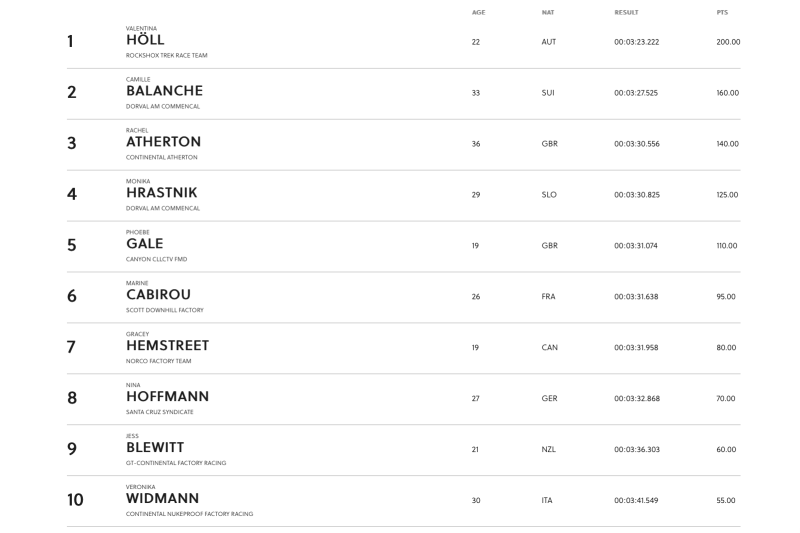800x533 pixels.
Task: Open Gracey Hemstreet's profile link
Action: (x=167, y=346)
